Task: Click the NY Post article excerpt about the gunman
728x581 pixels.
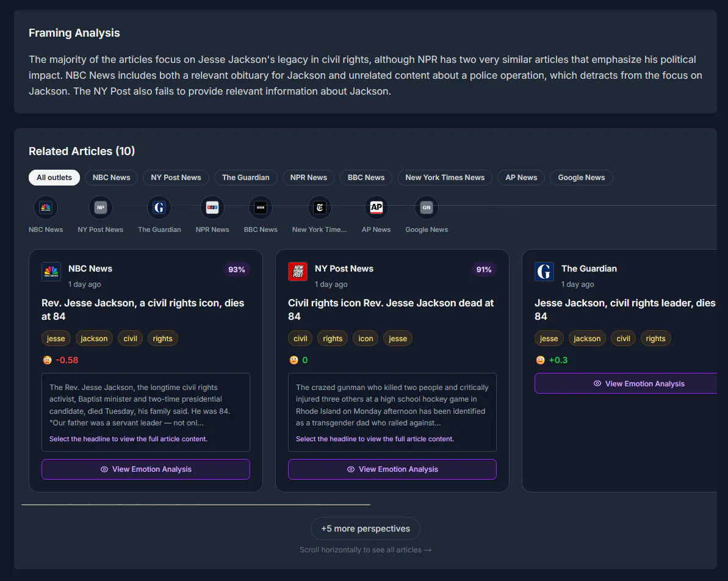Action: point(392,405)
